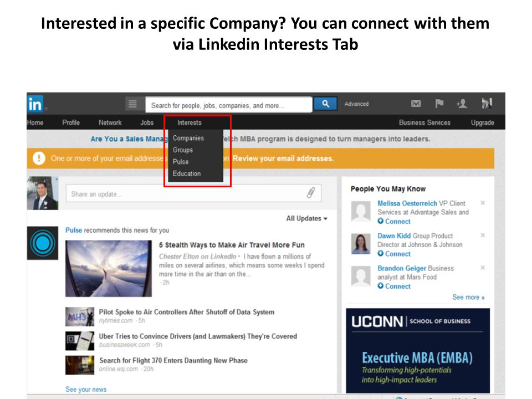This screenshot has width=532, height=399.
Task: Click the Share an update field
Action: 193,193
